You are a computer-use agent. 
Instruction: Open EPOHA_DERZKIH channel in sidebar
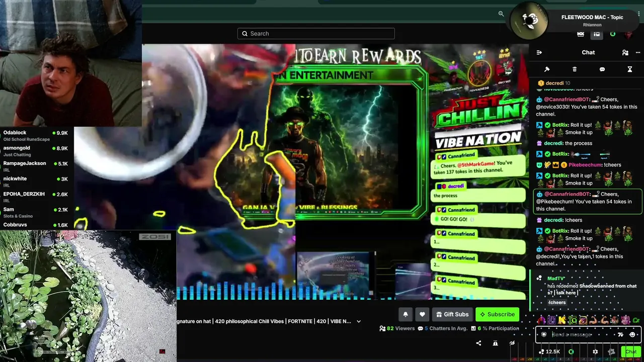pyautogui.click(x=36, y=197)
